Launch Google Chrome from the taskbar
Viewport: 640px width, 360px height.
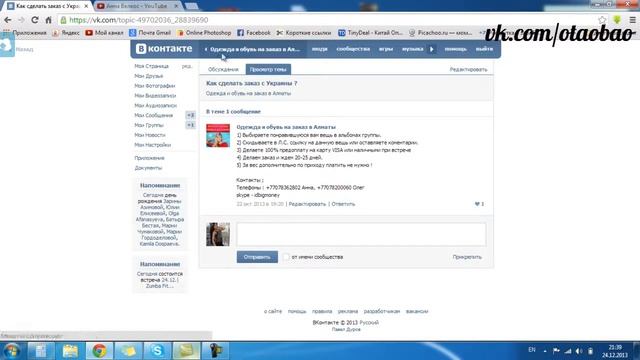(99, 351)
